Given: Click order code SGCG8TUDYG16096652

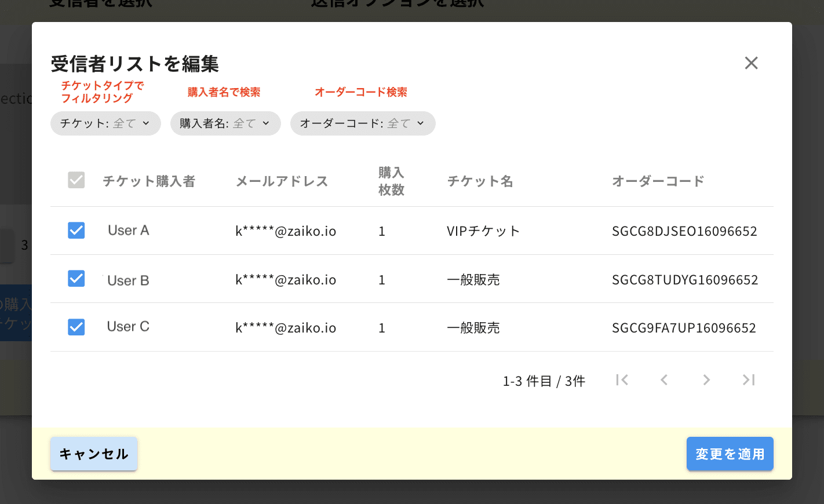Looking at the screenshot, I should click(685, 279).
